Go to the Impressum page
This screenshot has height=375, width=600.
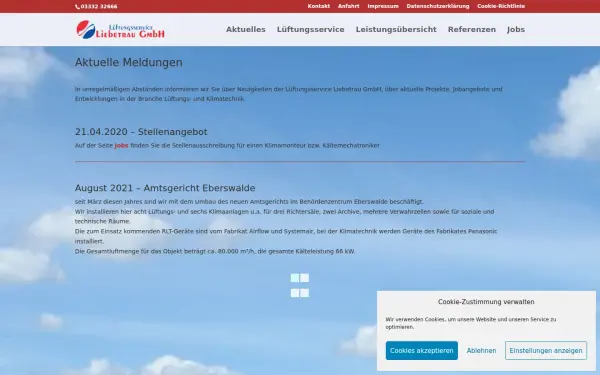383,6
